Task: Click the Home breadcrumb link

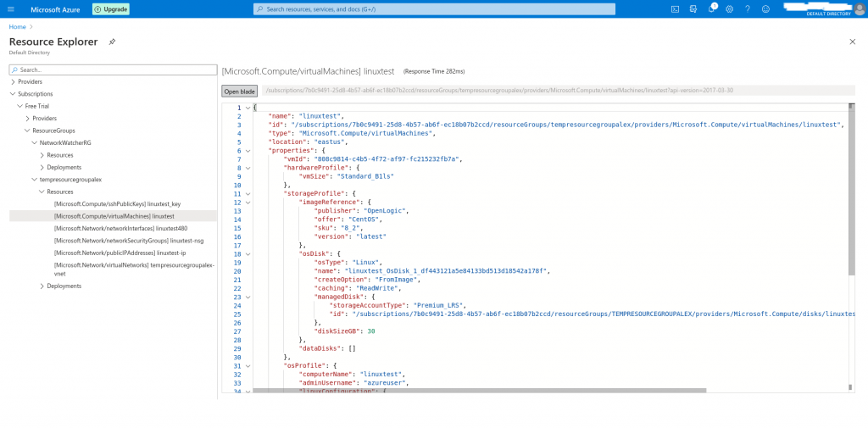Action: pos(17,26)
